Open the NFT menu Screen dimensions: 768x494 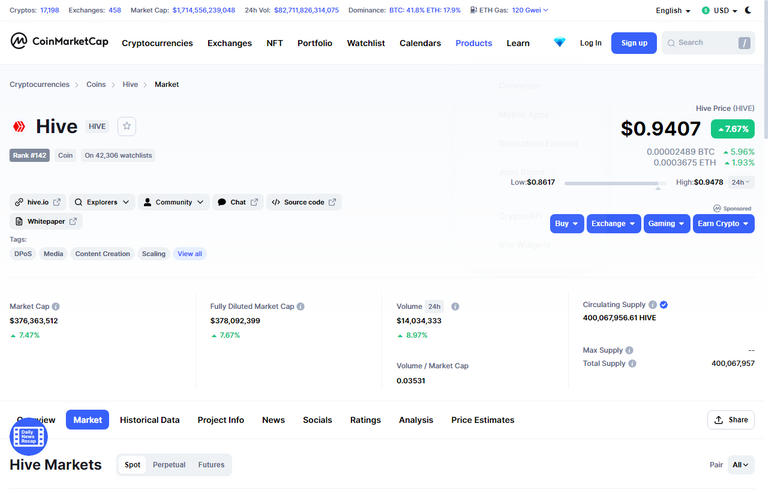click(x=274, y=43)
